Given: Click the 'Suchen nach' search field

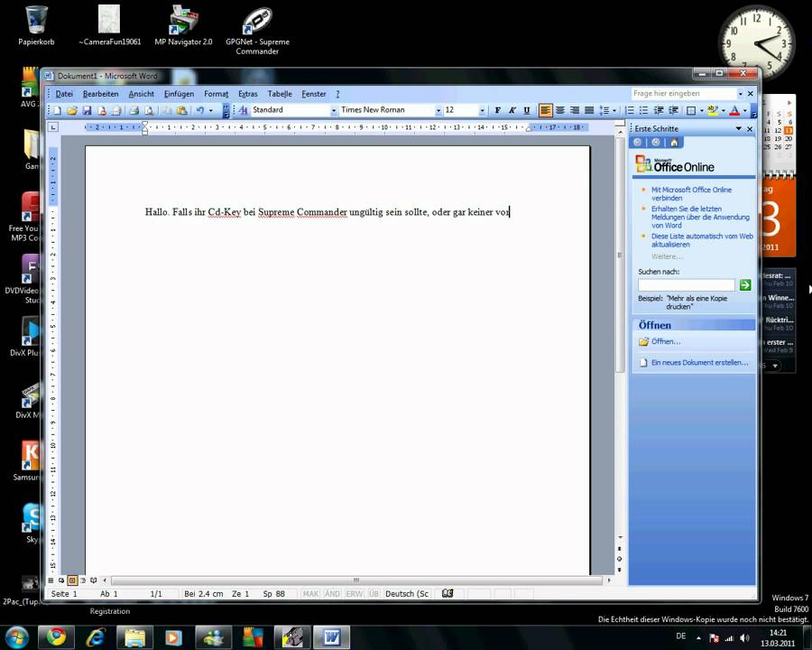Looking at the screenshot, I should [687, 284].
